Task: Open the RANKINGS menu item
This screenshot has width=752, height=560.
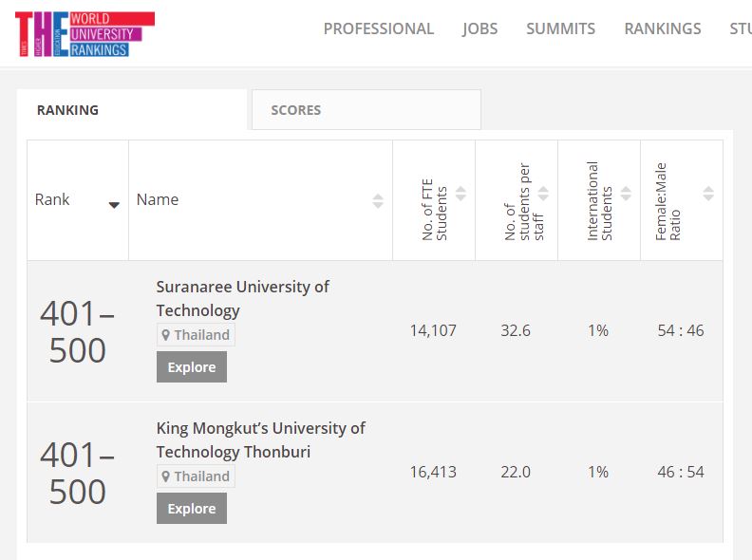Action: pyautogui.click(x=663, y=28)
